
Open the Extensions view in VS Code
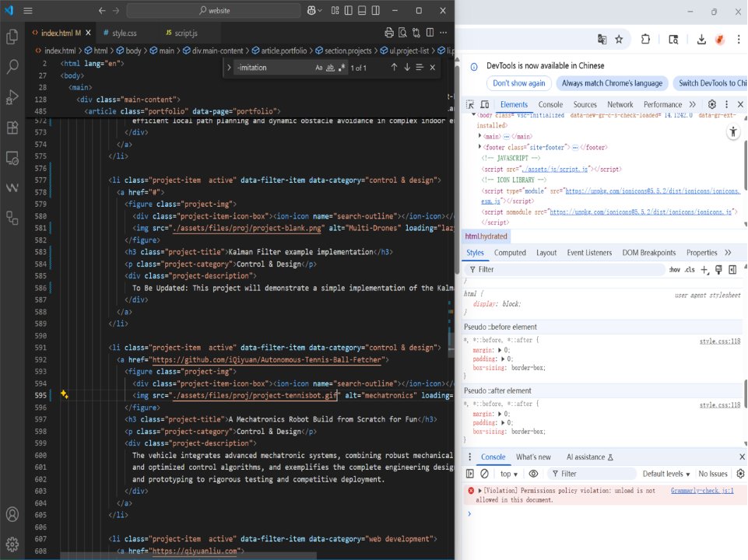click(x=12, y=128)
